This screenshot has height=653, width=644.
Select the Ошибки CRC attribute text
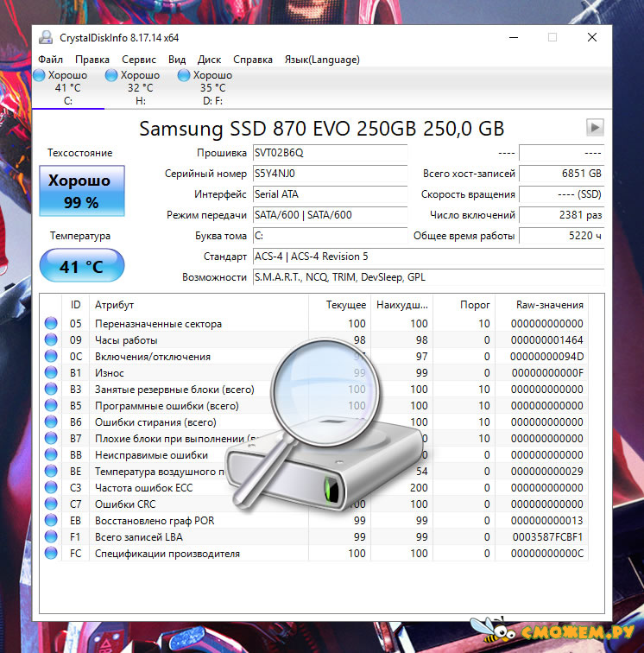(125, 504)
